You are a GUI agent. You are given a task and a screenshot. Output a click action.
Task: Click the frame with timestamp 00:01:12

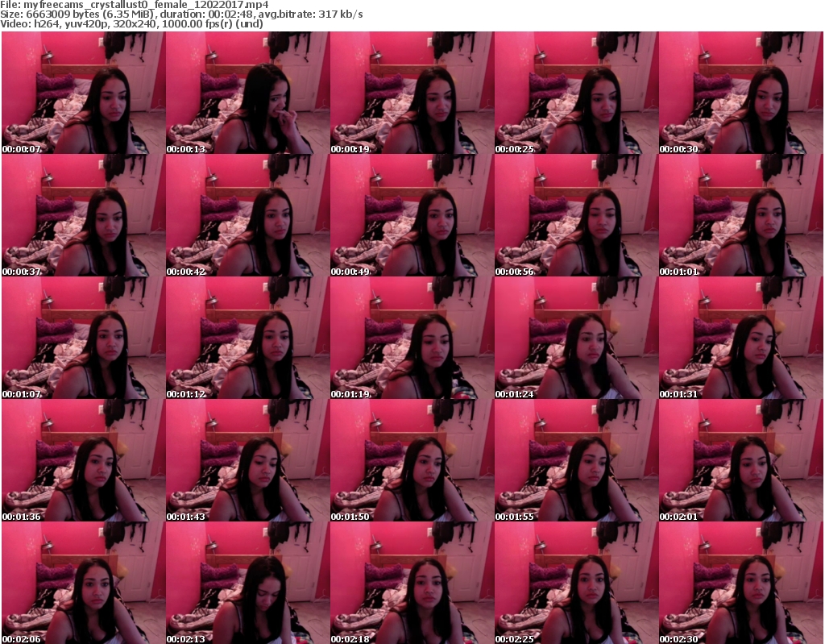(248, 338)
